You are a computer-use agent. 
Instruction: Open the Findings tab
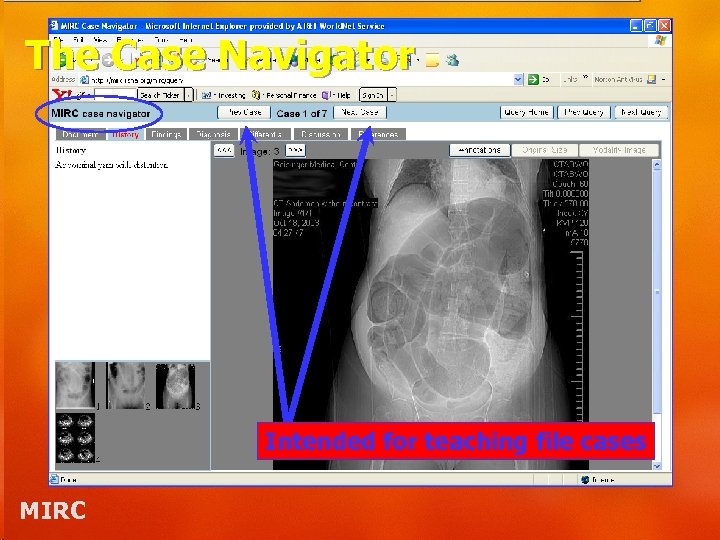166,134
